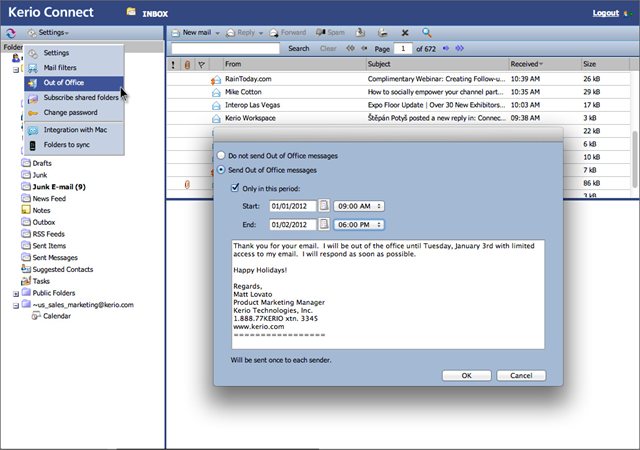This screenshot has height=450, width=640.
Task: Click the inbox folder icon in header
Action: [x=131, y=11]
